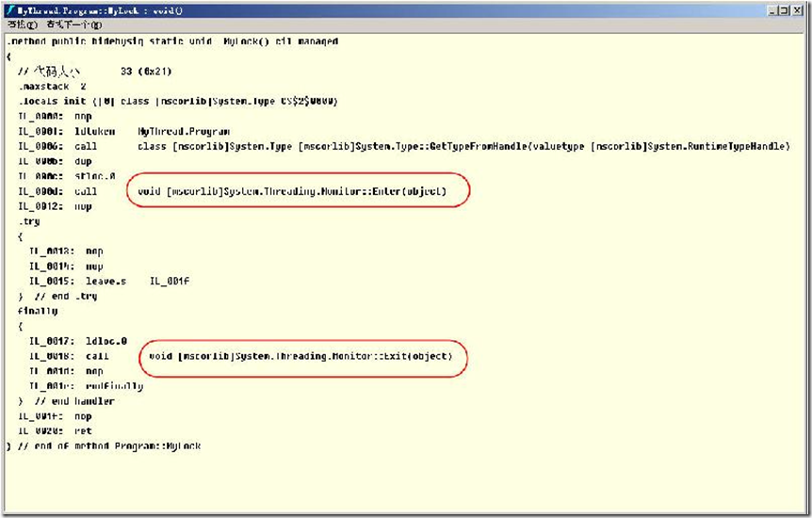Click the code size '33 (0x21)' comment
Screen dimensions: 812x518
146,72
